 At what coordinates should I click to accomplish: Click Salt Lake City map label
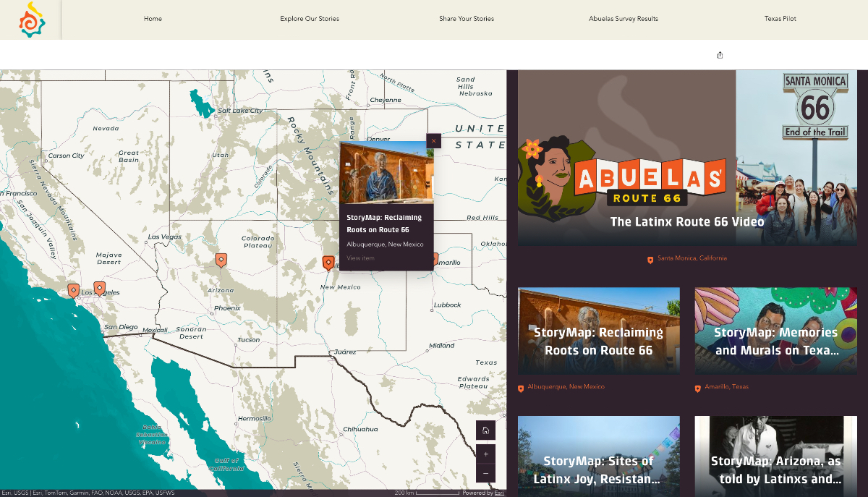242,111
